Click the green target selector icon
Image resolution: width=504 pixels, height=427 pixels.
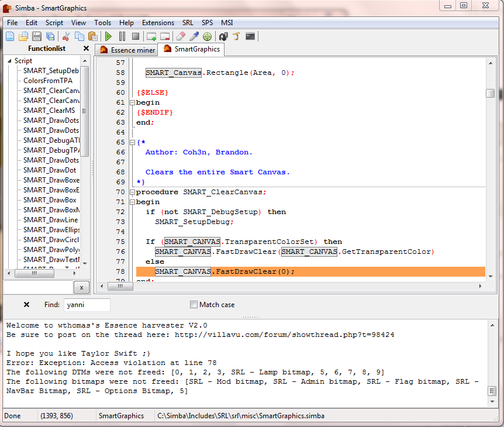(x=207, y=36)
